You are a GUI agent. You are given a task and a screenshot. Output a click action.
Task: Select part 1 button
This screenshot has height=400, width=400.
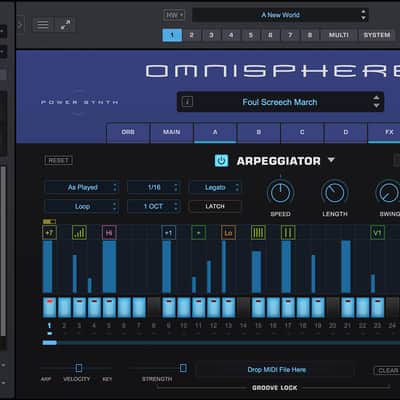click(172, 35)
